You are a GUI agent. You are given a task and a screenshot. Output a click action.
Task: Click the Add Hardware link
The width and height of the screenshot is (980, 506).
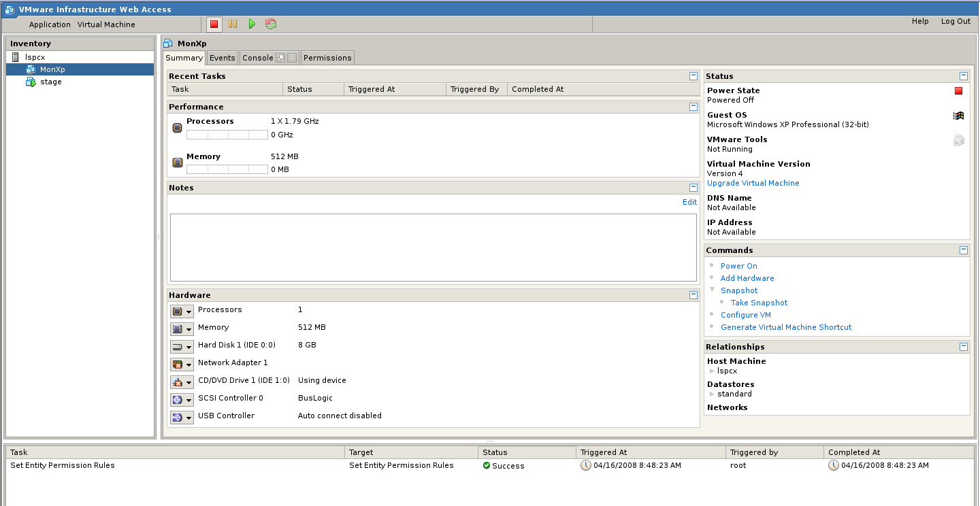tap(747, 279)
